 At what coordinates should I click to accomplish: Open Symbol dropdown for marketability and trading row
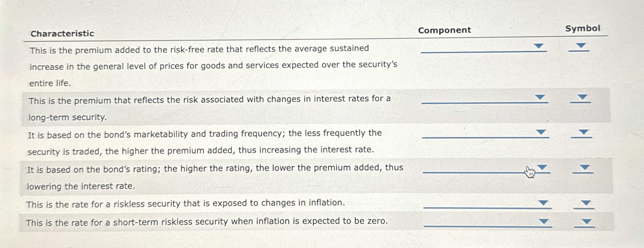point(581,133)
